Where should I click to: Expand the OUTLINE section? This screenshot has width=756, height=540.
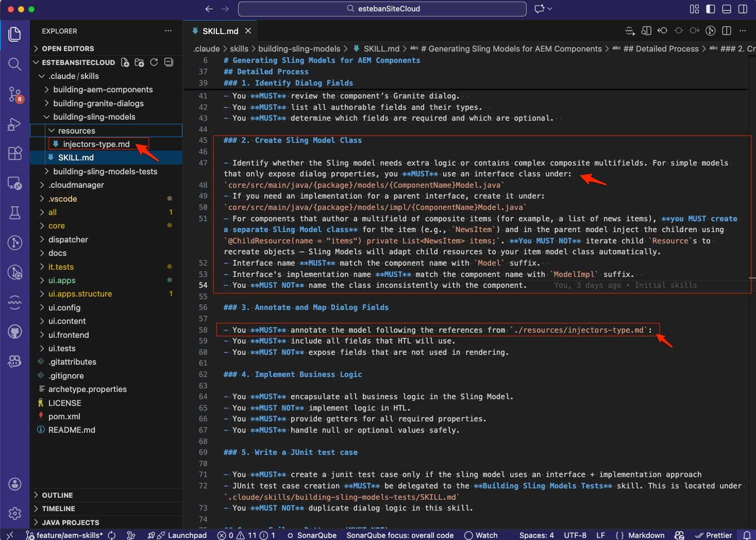57,495
